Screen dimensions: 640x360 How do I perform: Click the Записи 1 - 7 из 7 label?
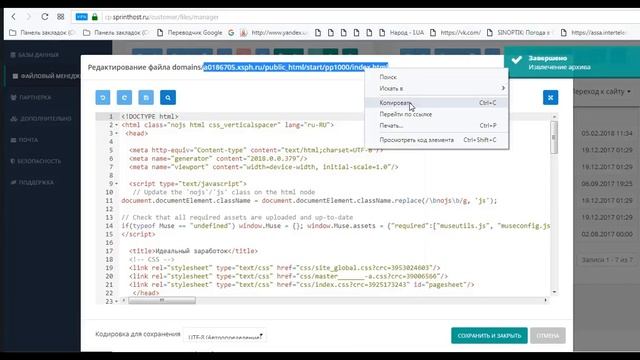point(607,260)
